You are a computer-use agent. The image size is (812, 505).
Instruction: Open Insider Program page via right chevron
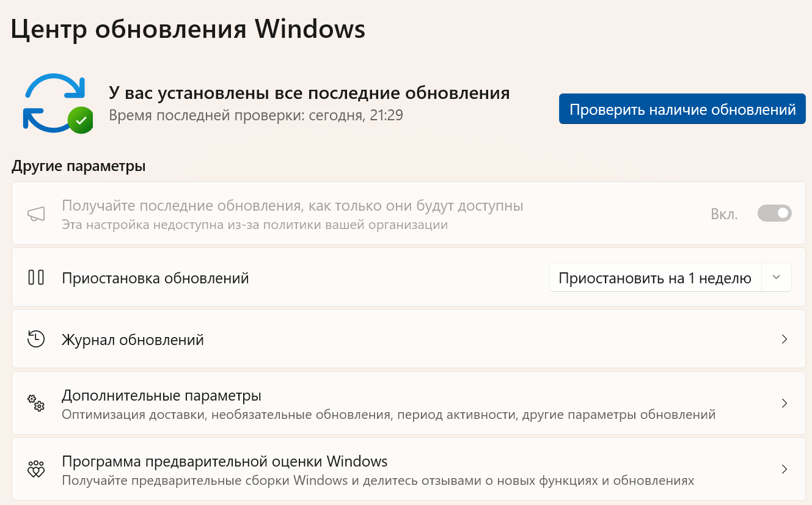coord(785,469)
